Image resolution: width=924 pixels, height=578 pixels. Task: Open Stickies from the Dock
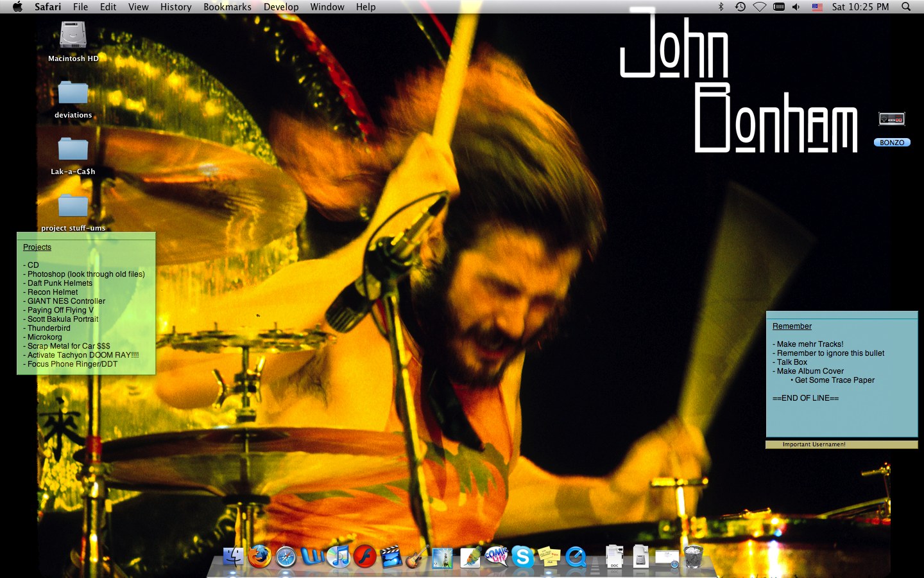549,557
